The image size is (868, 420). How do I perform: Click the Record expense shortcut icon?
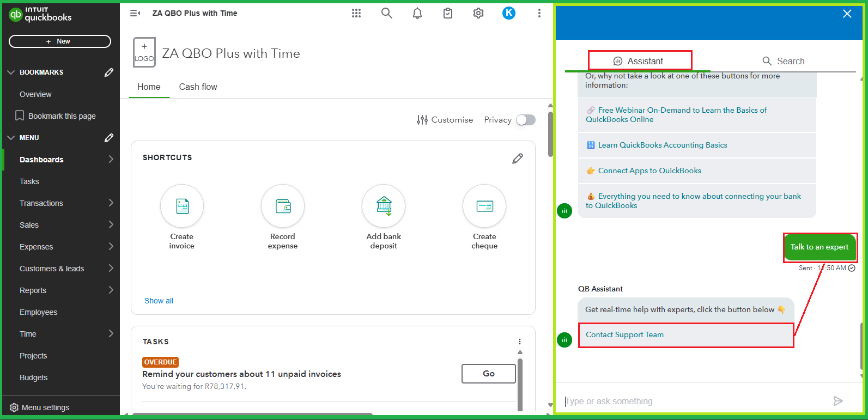coord(283,206)
